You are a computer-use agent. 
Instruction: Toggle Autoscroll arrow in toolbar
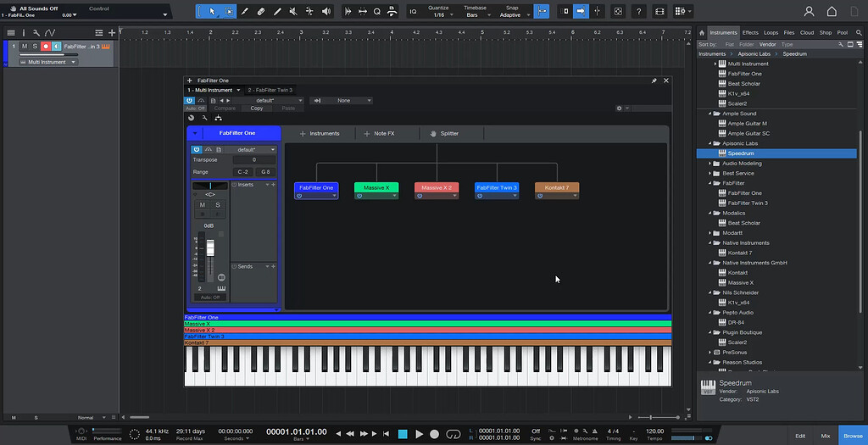coord(581,11)
